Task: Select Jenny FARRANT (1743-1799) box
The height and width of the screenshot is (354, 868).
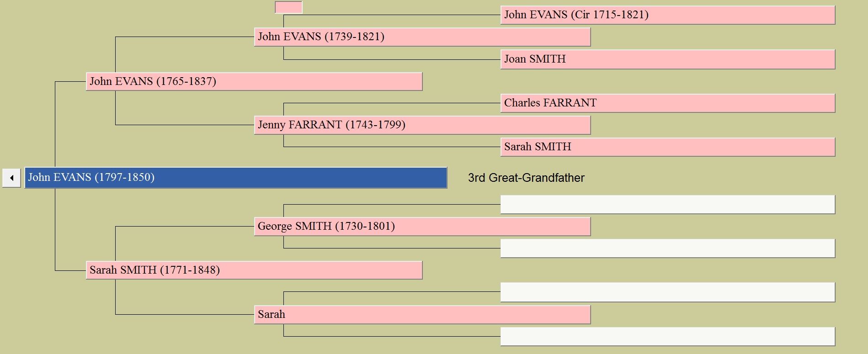Action: click(x=422, y=125)
